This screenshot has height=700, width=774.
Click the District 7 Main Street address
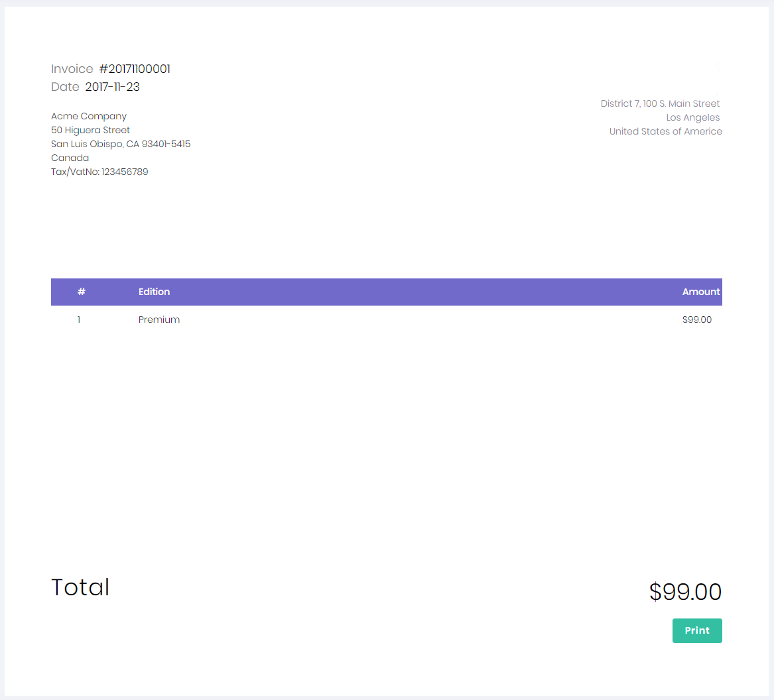coord(660,103)
